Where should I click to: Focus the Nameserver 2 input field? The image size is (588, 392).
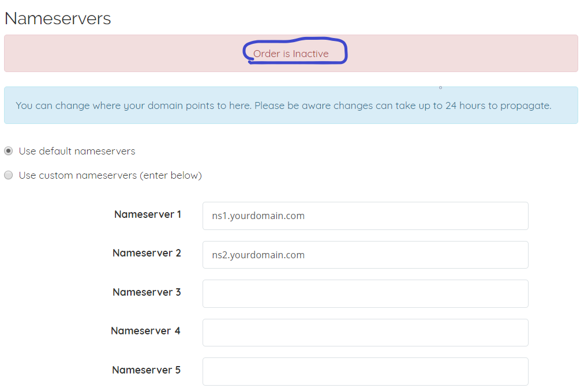[x=365, y=255]
